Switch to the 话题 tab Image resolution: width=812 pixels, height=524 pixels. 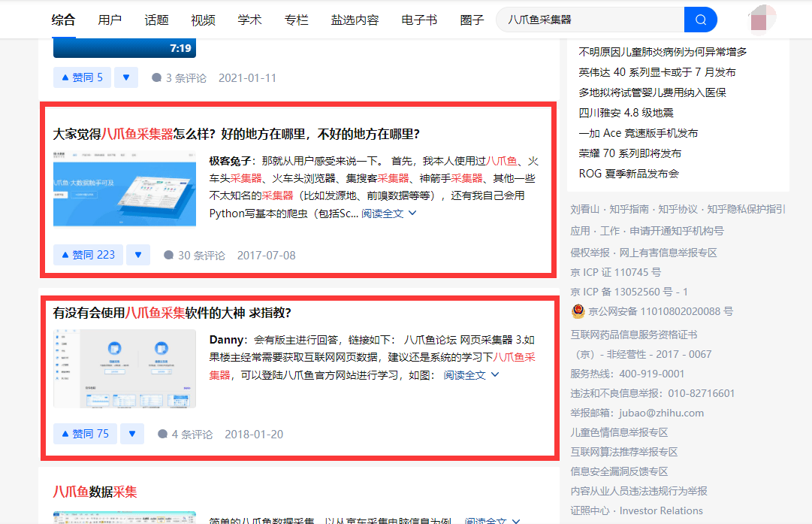[x=156, y=20]
